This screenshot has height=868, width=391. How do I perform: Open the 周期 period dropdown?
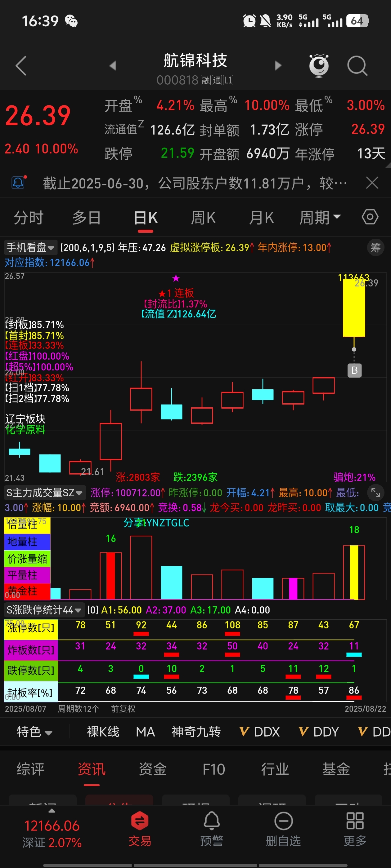320,218
